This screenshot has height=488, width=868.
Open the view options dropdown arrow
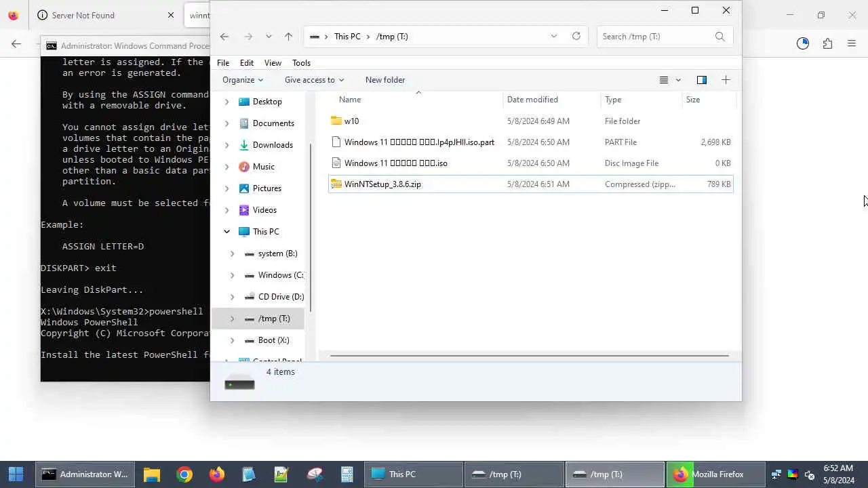click(678, 80)
